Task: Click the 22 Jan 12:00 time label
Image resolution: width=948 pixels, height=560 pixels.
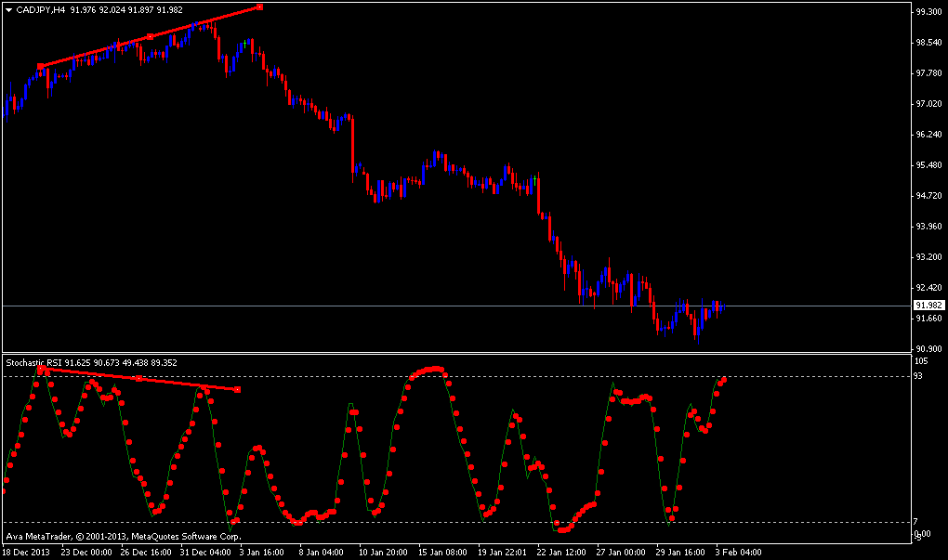Action: tap(561, 553)
